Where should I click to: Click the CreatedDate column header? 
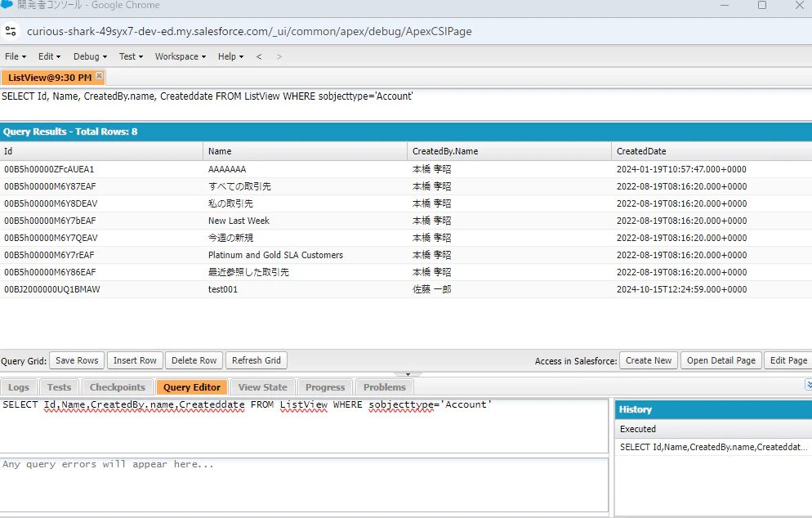click(x=712, y=151)
